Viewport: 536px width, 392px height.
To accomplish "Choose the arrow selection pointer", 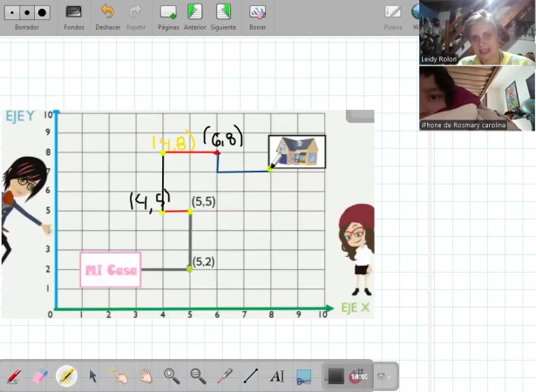I will [92, 376].
